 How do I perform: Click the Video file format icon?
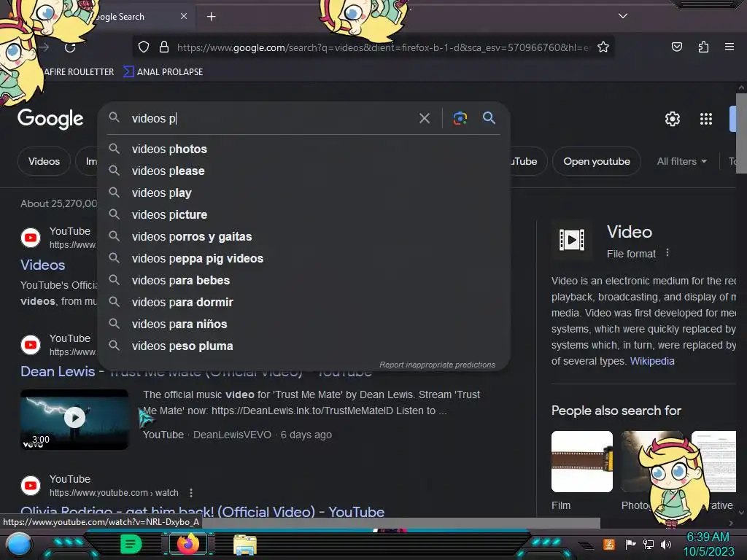click(572, 239)
